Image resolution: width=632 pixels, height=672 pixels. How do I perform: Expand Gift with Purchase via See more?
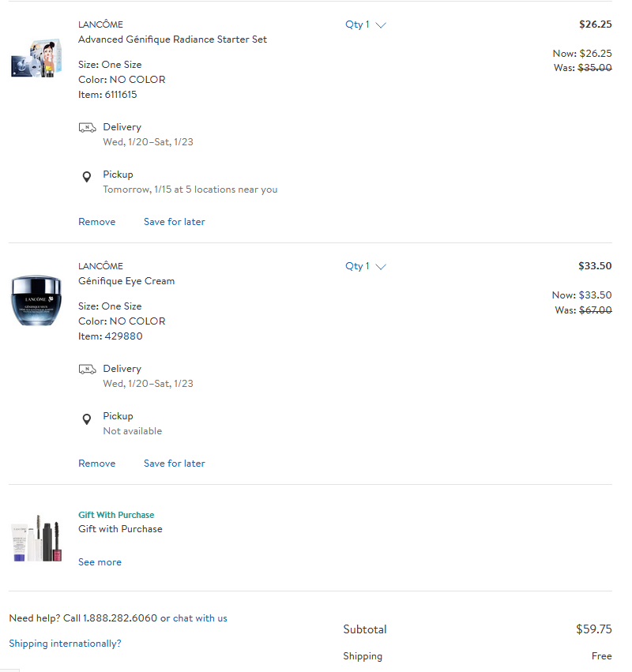(x=100, y=562)
